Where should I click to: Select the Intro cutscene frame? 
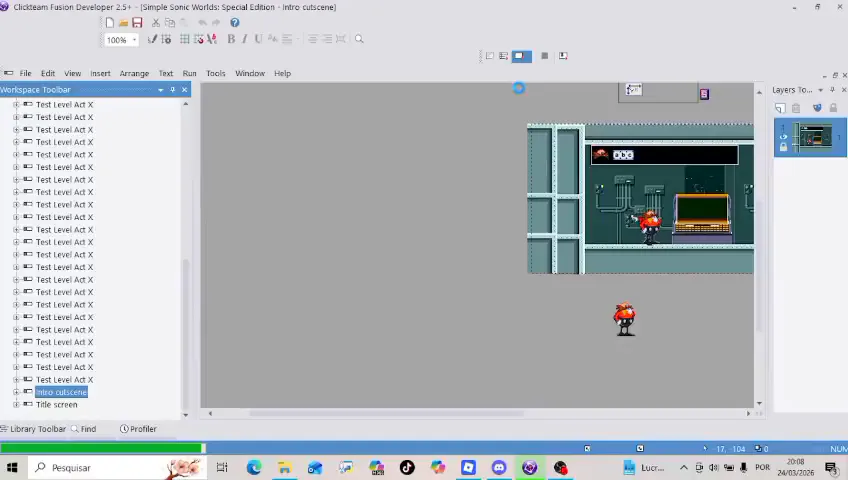coord(61,392)
